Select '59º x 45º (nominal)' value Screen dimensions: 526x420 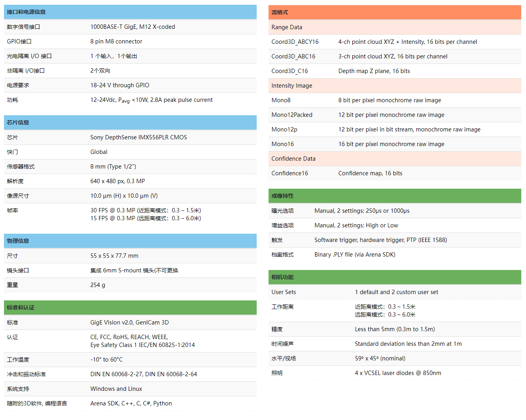[x=380, y=358]
